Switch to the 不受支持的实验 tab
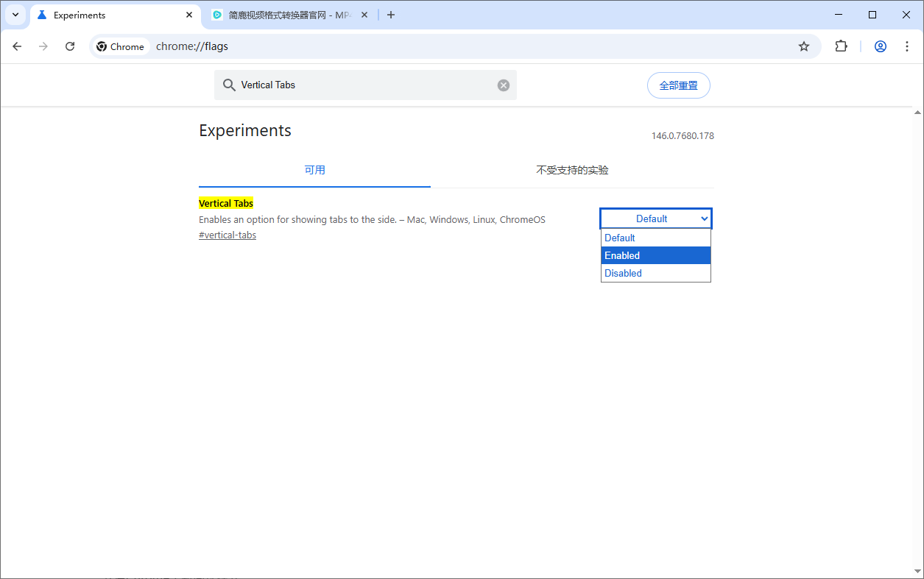This screenshot has width=924, height=579. point(572,170)
